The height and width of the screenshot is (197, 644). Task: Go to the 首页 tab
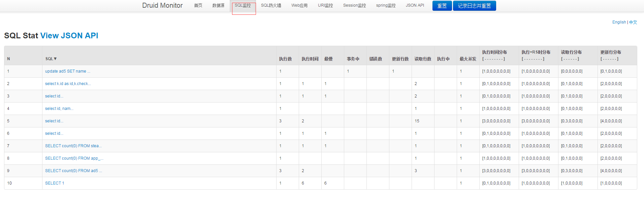tap(198, 5)
